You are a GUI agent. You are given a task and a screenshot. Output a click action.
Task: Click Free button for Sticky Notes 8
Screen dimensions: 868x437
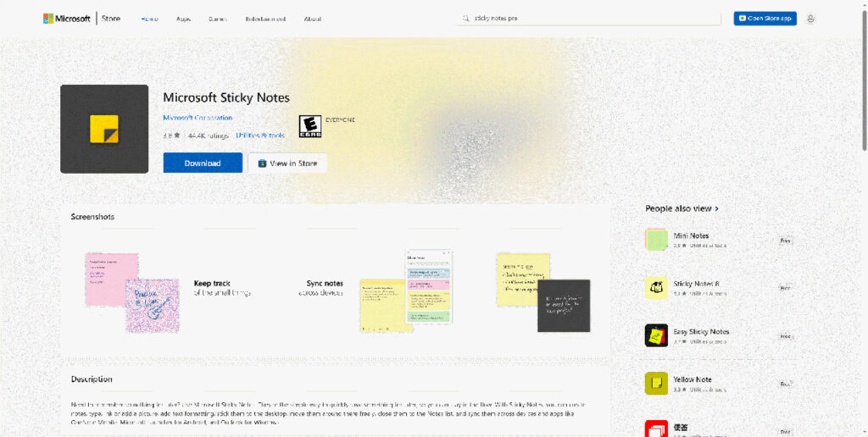pyautogui.click(x=785, y=288)
